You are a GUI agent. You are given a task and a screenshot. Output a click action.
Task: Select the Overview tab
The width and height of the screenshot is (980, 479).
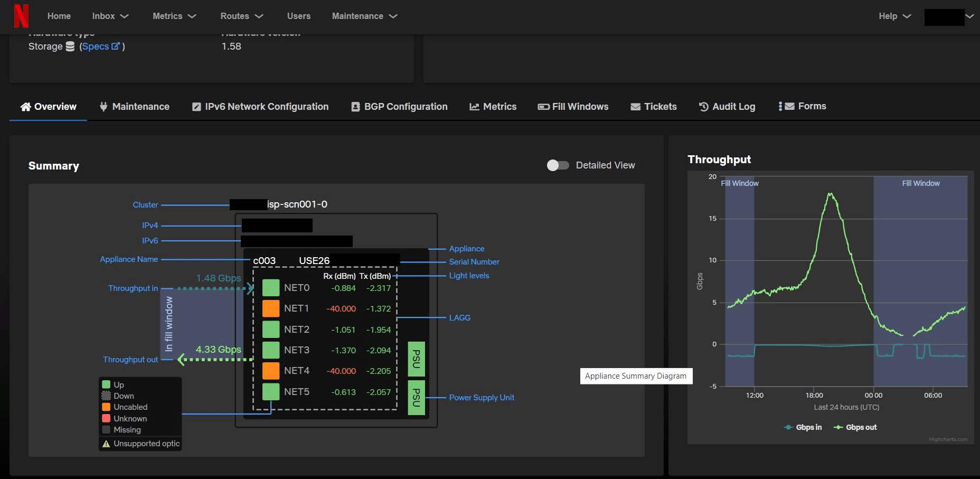49,107
